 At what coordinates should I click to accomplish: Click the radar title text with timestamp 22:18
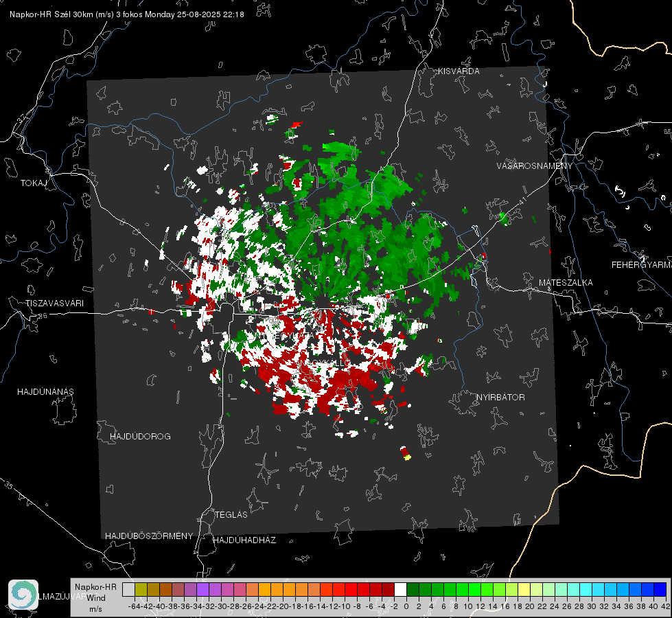(x=127, y=14)
